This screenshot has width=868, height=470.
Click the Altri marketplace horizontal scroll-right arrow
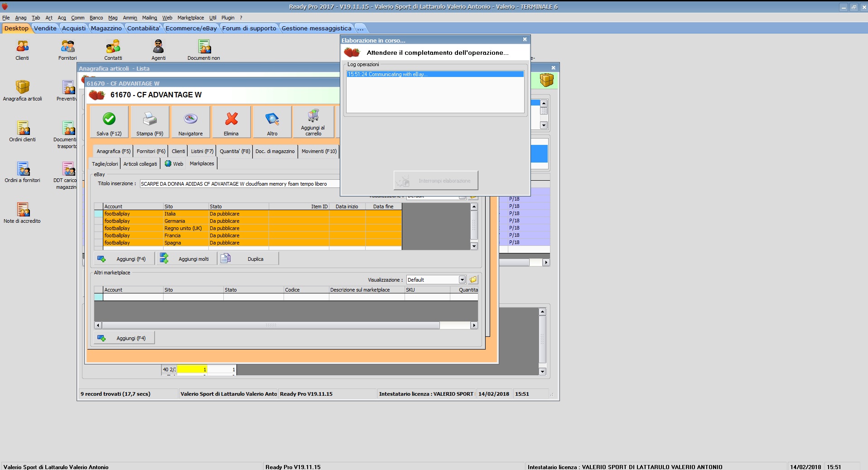coord(474,325)
